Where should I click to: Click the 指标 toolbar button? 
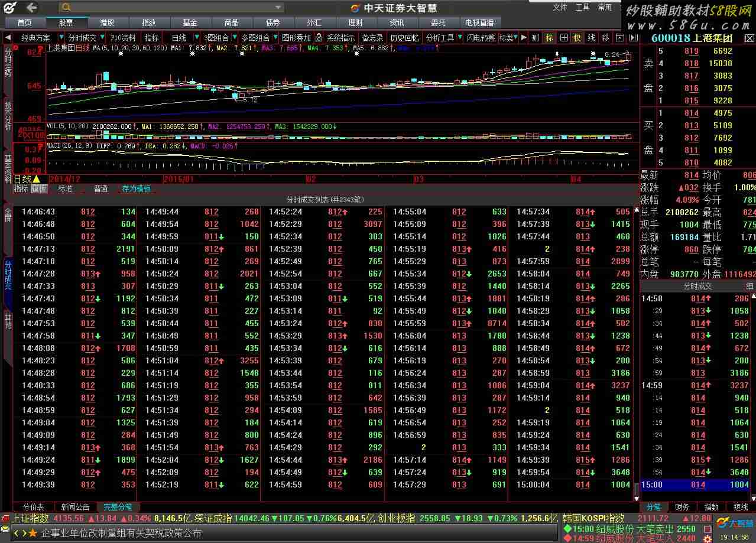click(x=152, y=38)
